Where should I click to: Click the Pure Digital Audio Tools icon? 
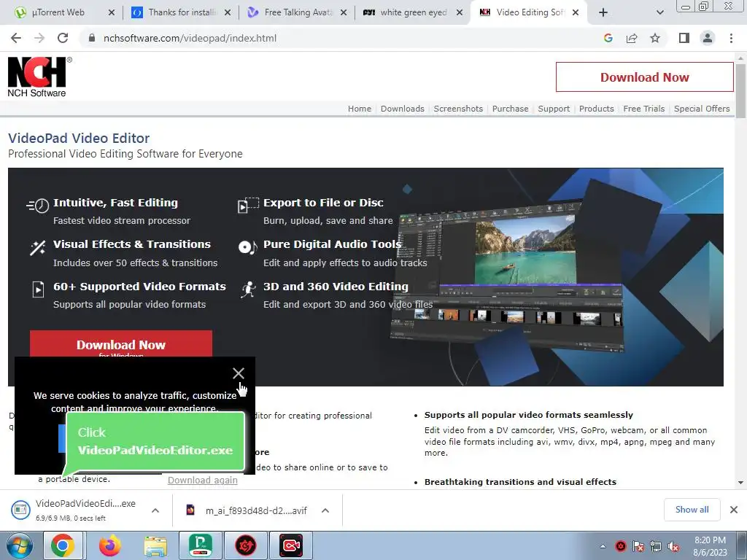tap(247, 246)
